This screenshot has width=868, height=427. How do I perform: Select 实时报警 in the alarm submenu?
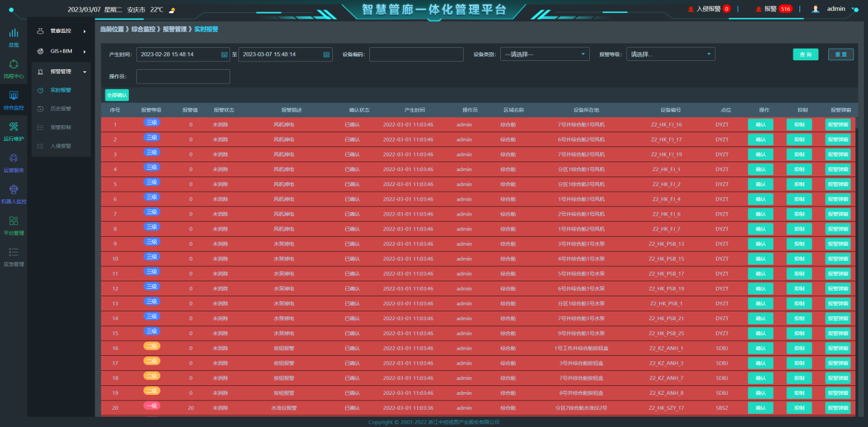(x=60, y=90)
